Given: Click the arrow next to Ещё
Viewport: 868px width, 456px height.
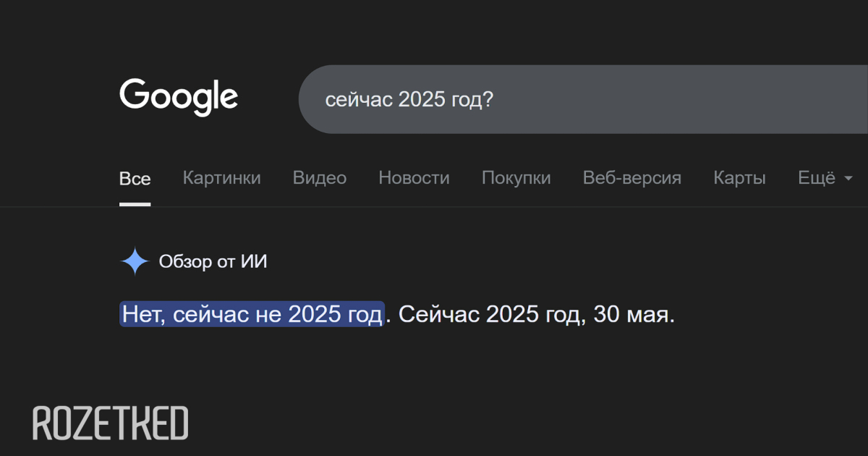Looking at the screenshot, I should pos(848,178).
